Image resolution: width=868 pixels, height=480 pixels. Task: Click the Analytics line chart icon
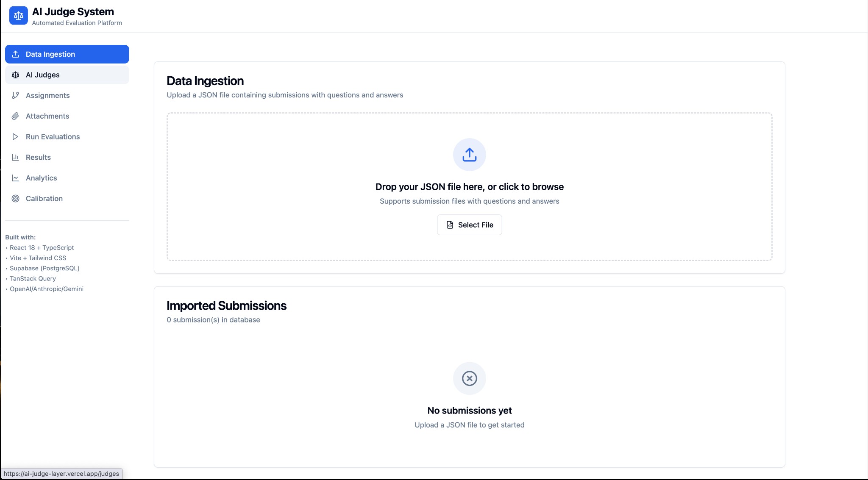[x=16, y=178]
